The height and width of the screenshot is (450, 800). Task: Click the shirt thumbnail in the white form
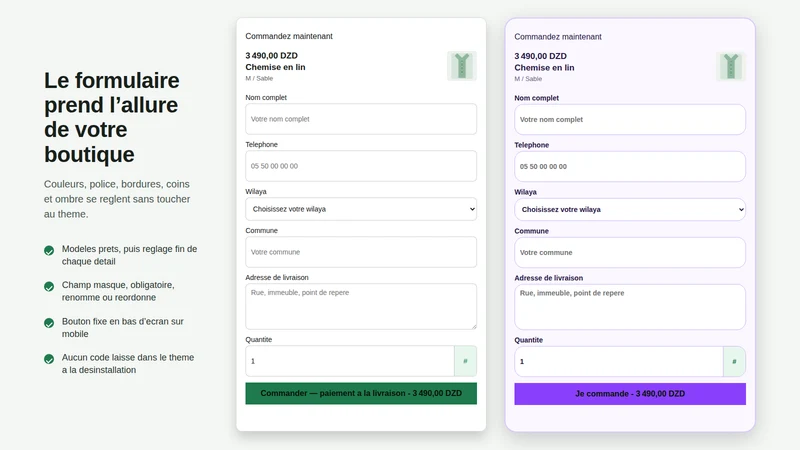pos(462,66)
